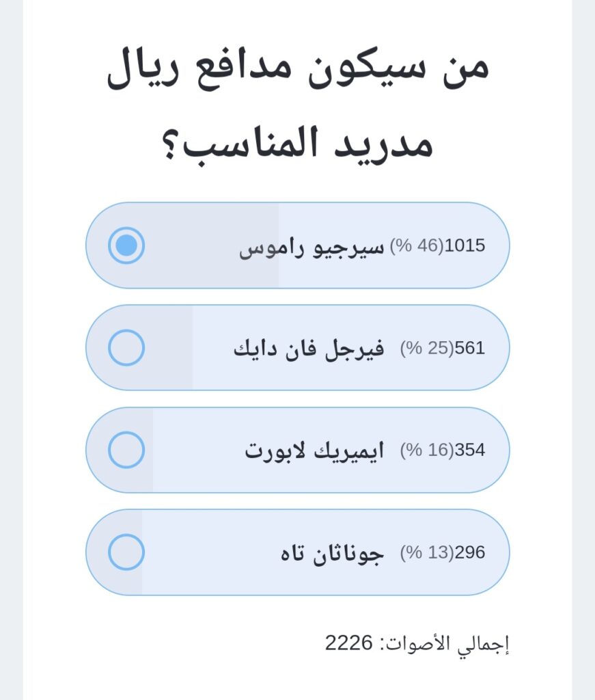
Task: Pick the ايميريك لابورت radio button
Action: coord(126,450)
